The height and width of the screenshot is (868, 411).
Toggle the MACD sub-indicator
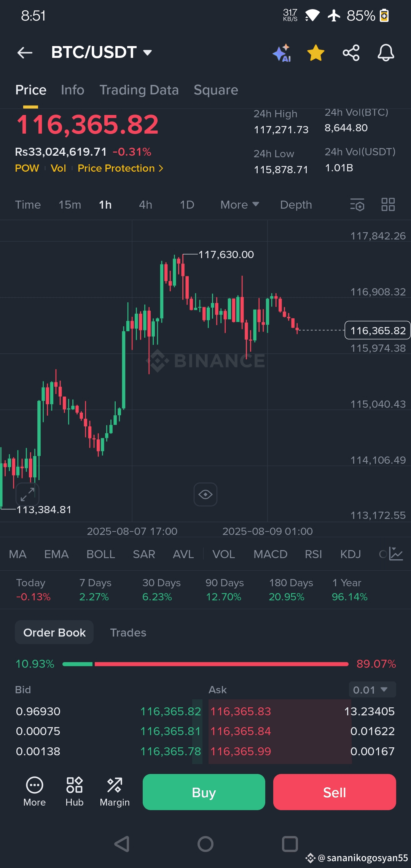click(270, 554)
